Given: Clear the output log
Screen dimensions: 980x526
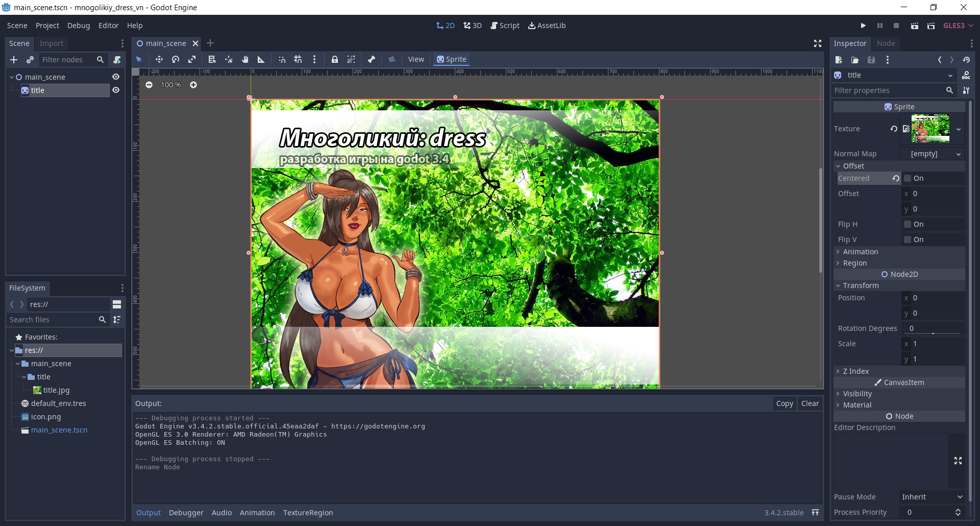Looking at the screenshot, I should tap(810, 403).
